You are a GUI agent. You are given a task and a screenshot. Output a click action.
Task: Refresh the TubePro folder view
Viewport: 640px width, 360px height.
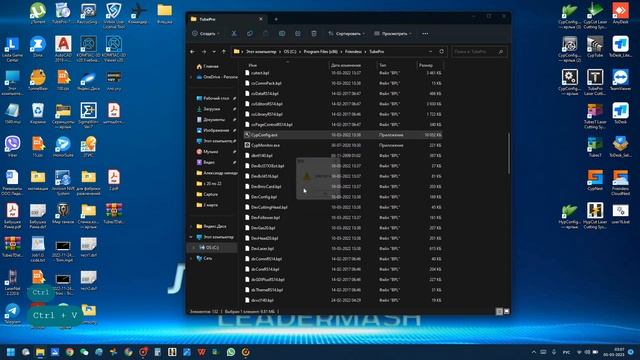(x=441, y=52)
